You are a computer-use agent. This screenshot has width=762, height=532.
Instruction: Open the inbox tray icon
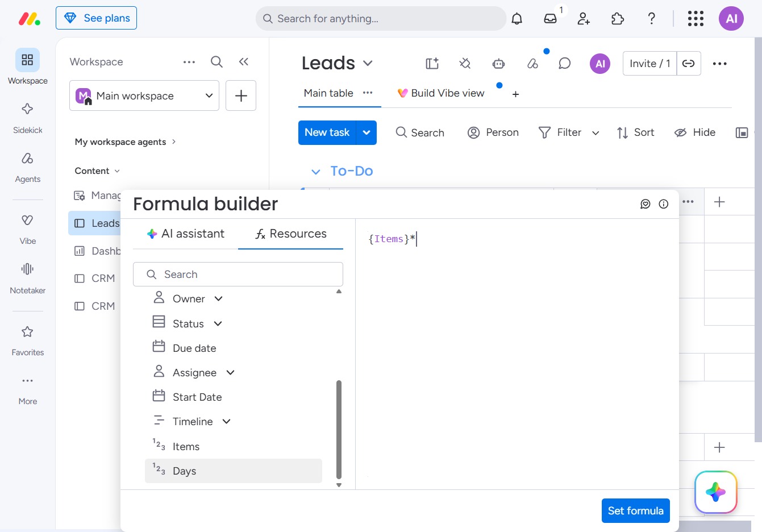click(550, 19)
